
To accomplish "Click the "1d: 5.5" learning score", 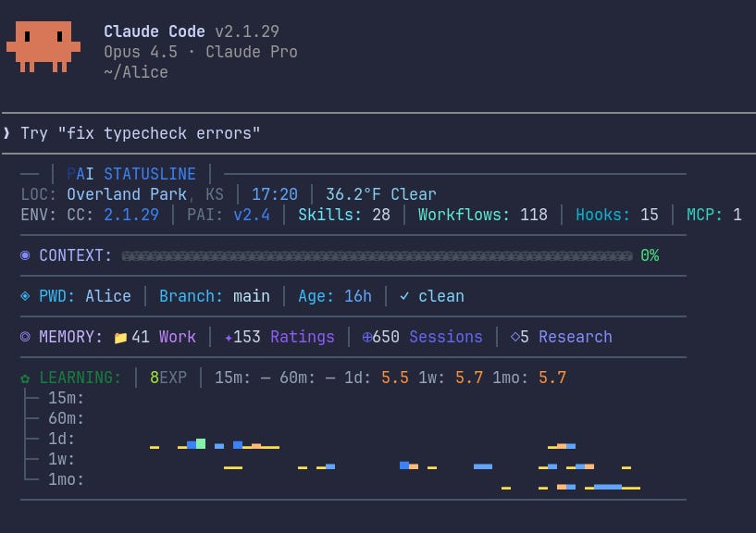I will (x=376, y=378).
